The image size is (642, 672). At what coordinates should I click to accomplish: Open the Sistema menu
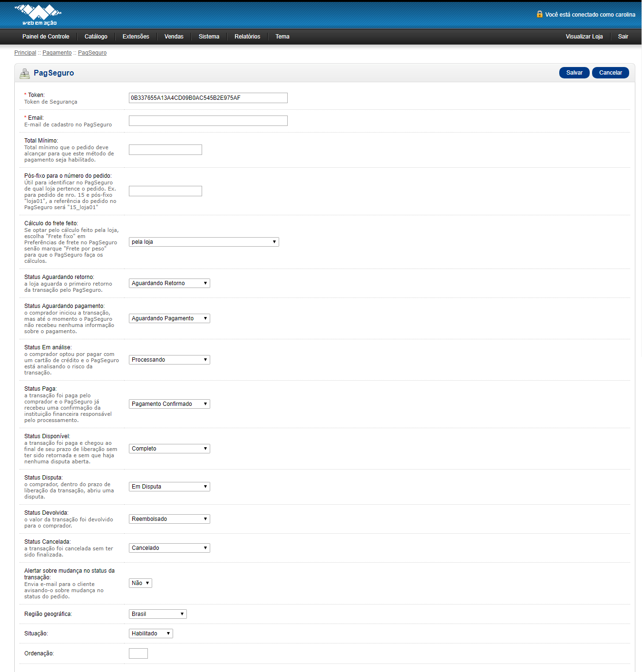[x=209, y=37]
